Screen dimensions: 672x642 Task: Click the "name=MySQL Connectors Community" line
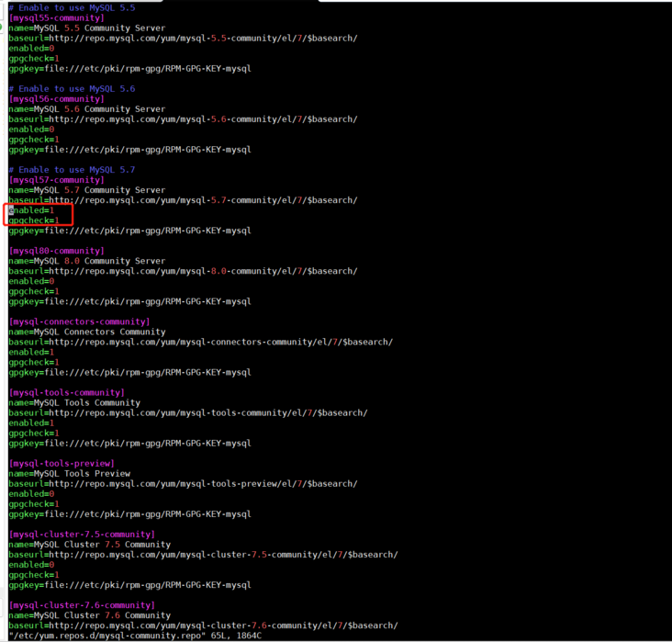87,332
